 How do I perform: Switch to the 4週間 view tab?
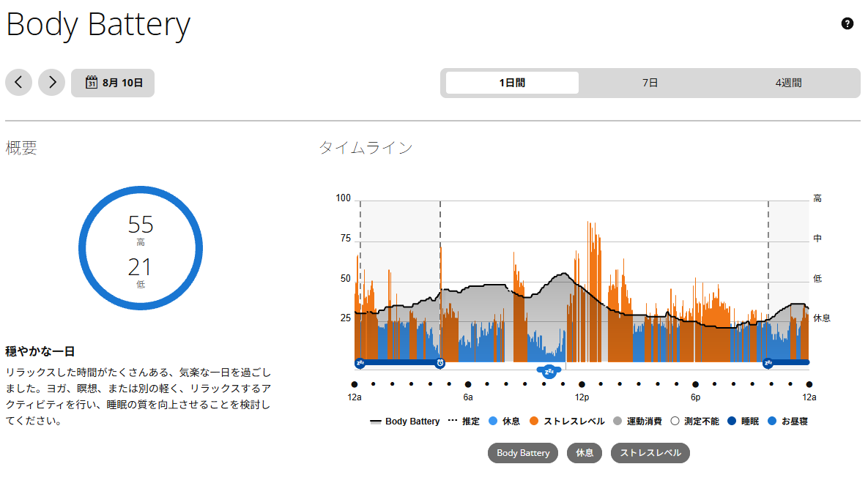788,83
